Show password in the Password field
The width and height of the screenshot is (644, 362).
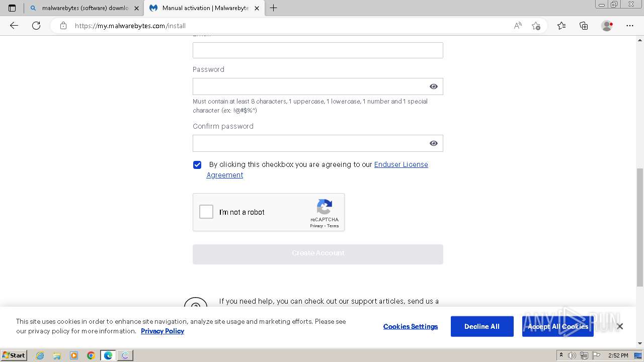point(433,86)
